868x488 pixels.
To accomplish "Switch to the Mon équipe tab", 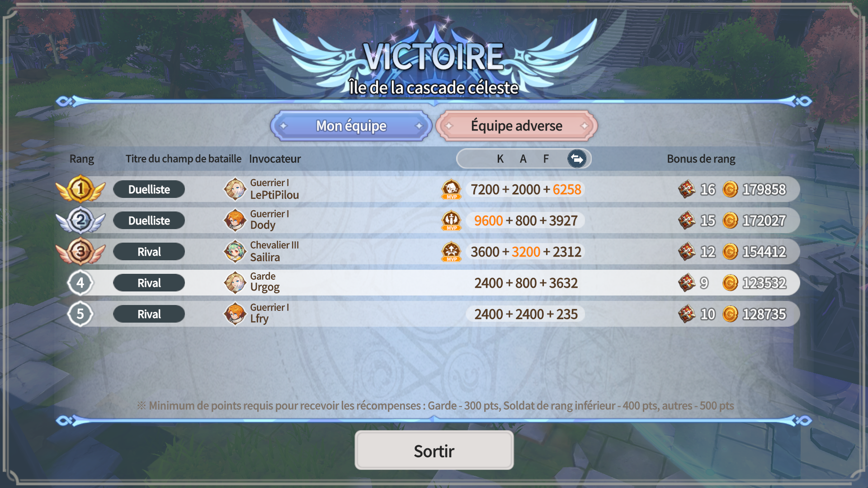I will tap(351, 126).
